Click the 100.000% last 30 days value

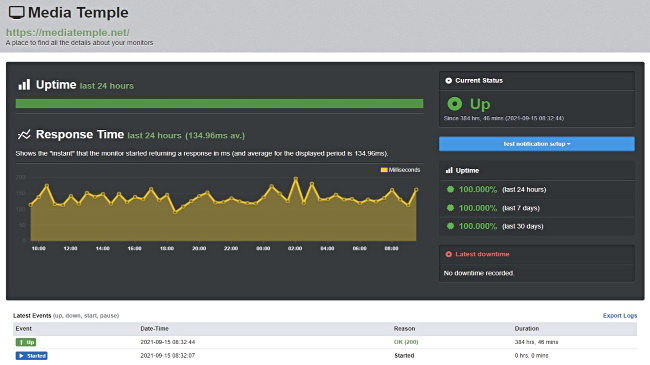tap(478, 226)
